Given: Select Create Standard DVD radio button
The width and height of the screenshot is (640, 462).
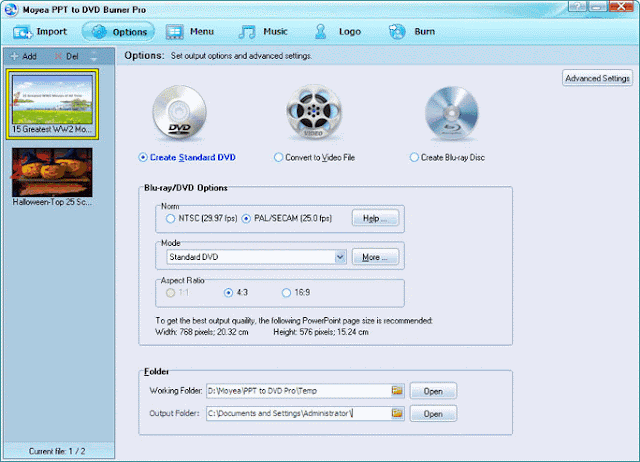Looking at the screenshot, I should 187,158.
